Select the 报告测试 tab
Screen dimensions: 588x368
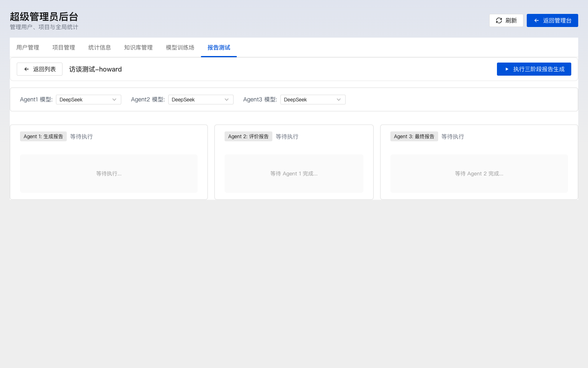[219, 47]
